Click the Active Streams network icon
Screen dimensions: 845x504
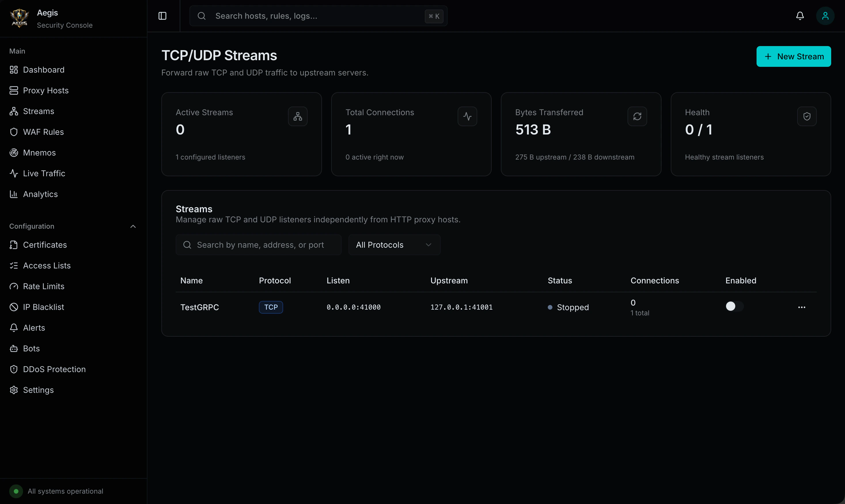[x=298, y=116]
